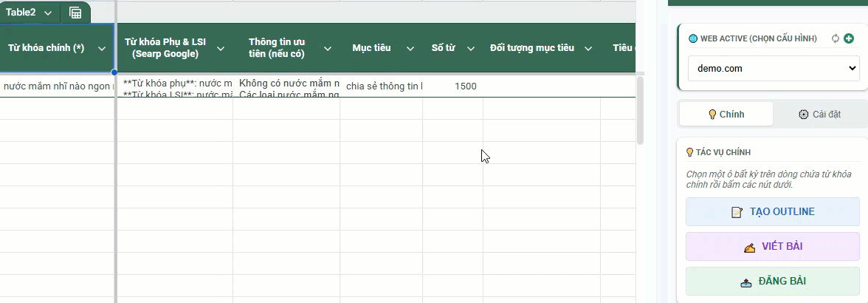Expand the Đối tượng mục tiêu column dropdown

pyautogui.click(x=588, y=48)
